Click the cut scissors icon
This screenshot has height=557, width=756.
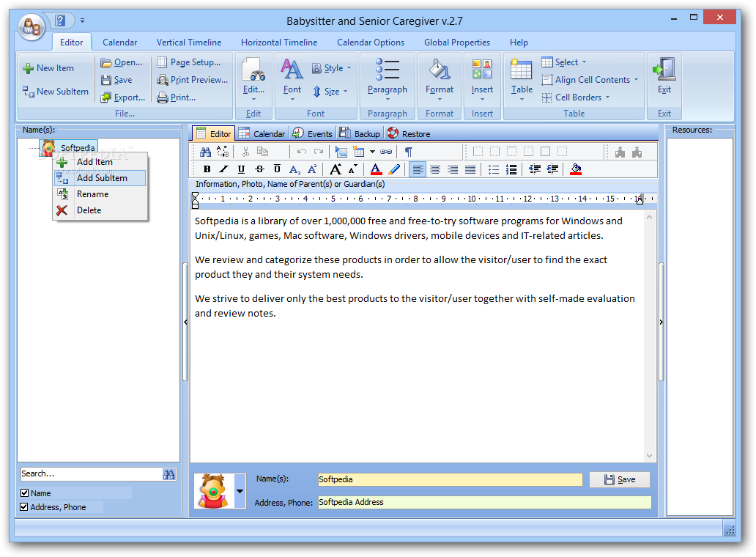click(x=245, y=152)
